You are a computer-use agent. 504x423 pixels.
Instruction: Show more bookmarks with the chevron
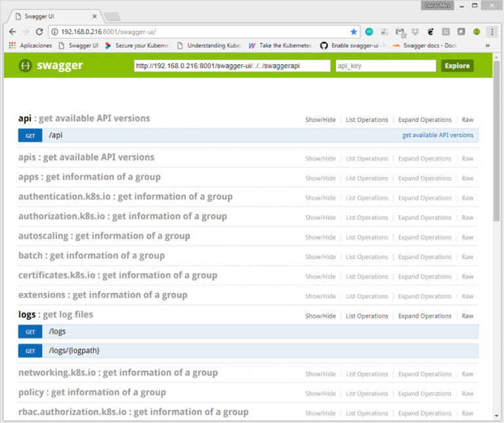488,46
